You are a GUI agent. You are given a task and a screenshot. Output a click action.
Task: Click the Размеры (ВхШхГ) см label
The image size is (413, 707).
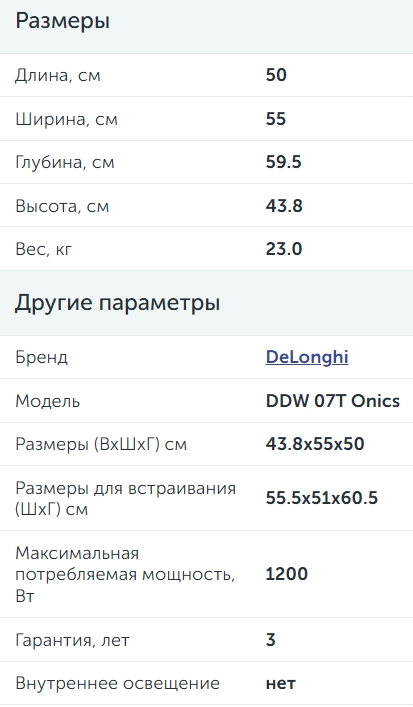(x=101, y=445)
